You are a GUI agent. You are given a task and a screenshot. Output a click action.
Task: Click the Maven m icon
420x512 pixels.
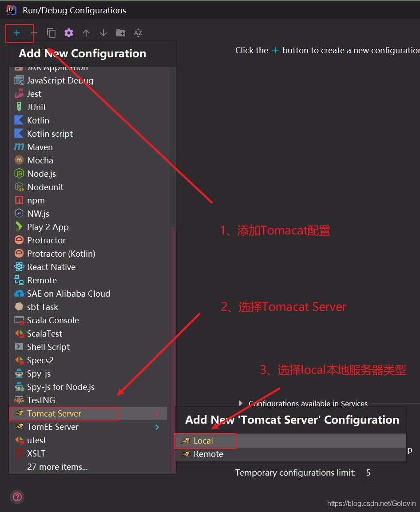point(19,147)
